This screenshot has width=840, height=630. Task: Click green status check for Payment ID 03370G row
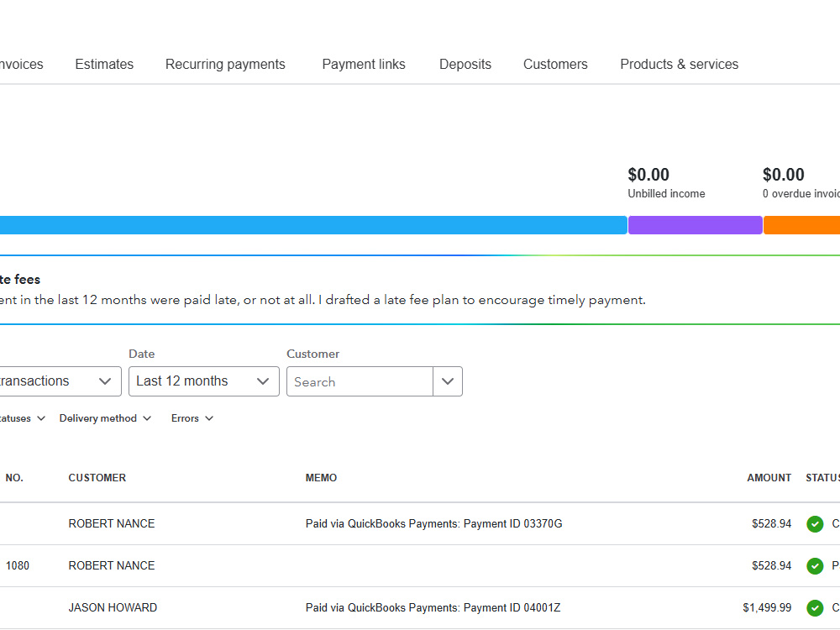[x=815, y=524]
